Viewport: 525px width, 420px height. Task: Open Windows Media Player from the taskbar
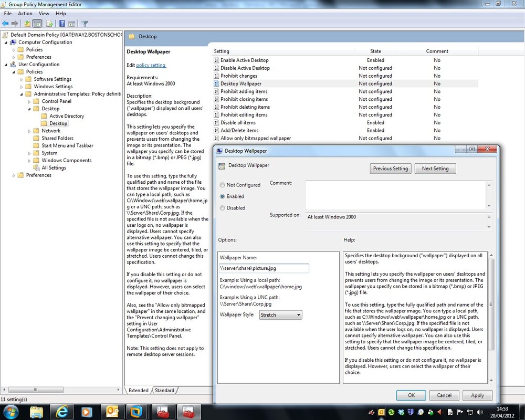click(87, 412)
